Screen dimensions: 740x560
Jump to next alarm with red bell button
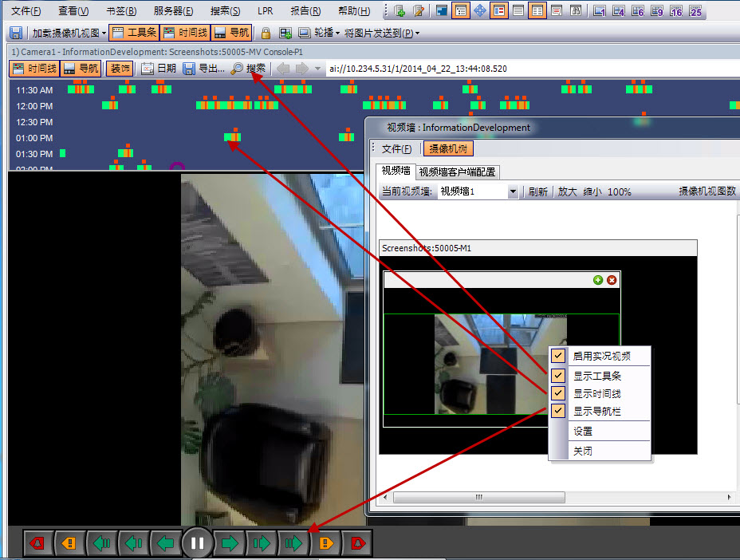(x=357, y=544)
